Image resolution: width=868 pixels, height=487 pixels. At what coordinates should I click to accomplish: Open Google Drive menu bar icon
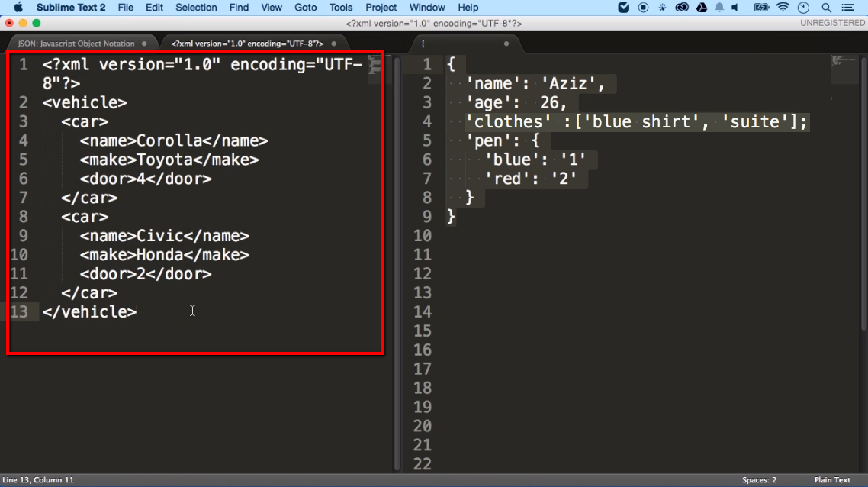coord(702,8)
